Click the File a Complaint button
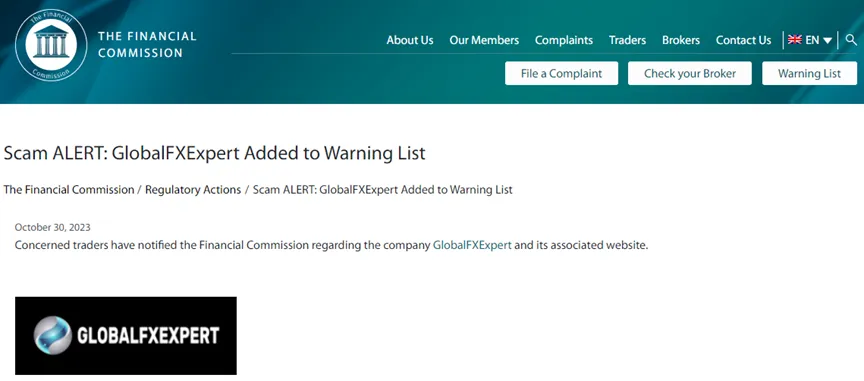The width and height of the screenshot is (864, 381). pos(561,73)
